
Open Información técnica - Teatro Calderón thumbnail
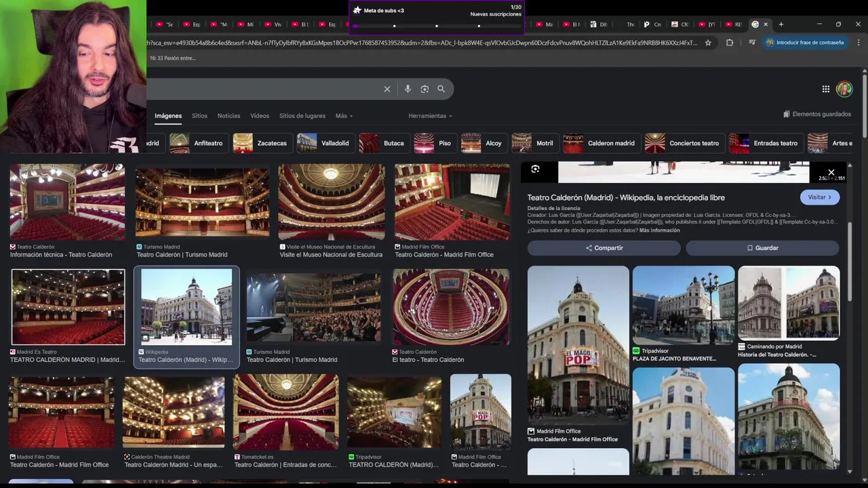point(67,202)
